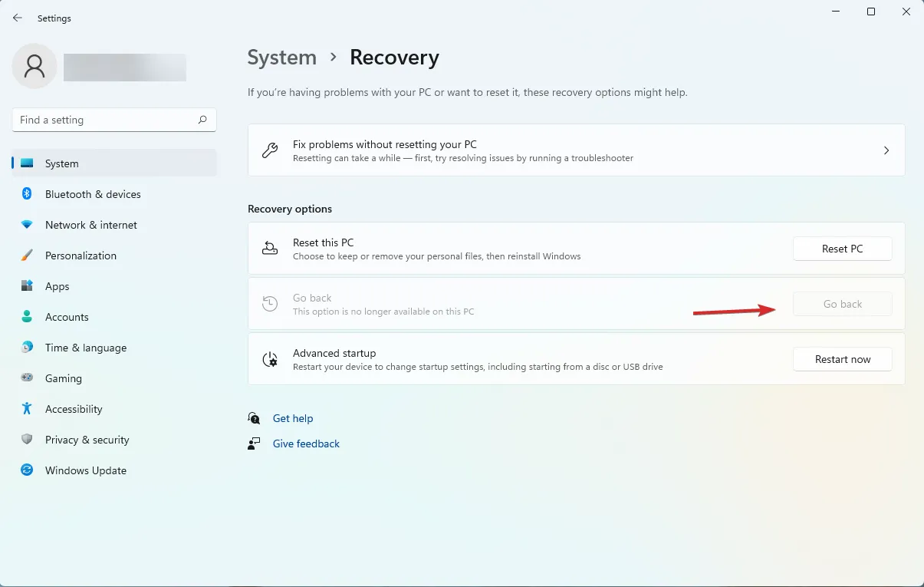
Task: Click the Bluetooth & devices icon
Action: (27, 194)
